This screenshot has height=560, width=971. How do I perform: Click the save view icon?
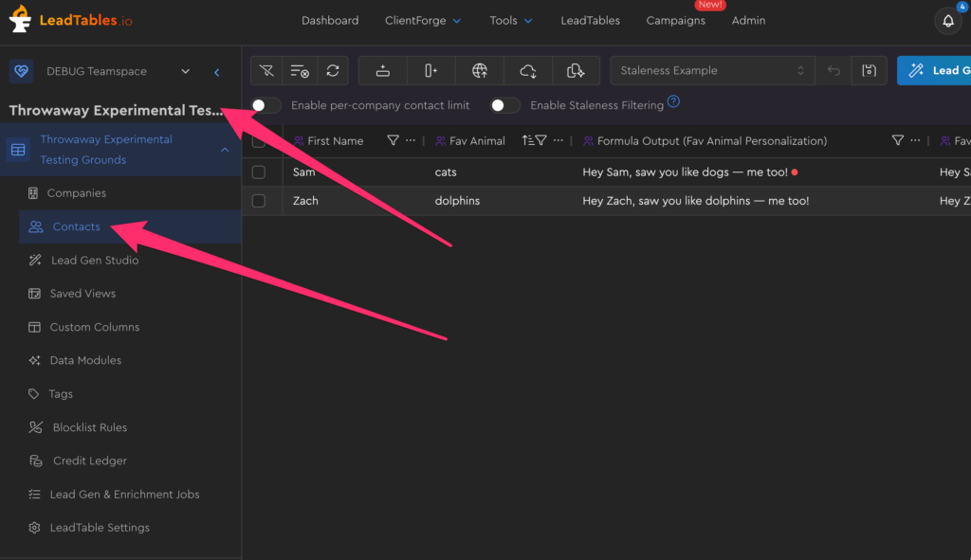pos(869,71)
